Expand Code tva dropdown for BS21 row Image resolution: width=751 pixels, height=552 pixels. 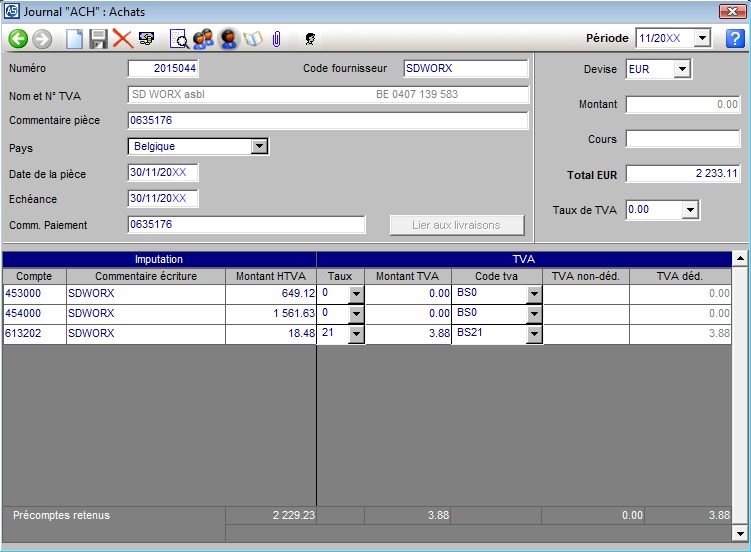coord(534,334)
